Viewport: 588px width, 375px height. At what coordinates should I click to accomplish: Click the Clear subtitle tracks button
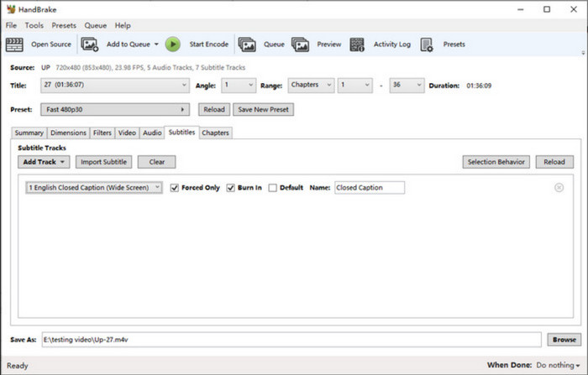click(157, 162)
